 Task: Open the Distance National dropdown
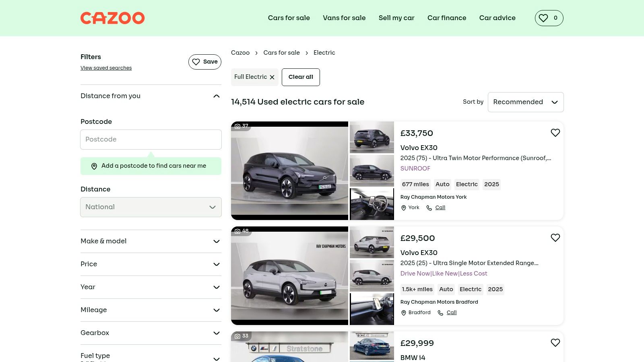(151, 207)
